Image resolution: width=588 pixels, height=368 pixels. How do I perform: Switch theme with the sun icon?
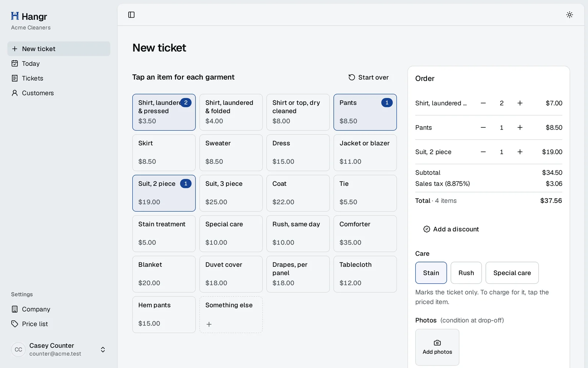[x=569, y=15]
